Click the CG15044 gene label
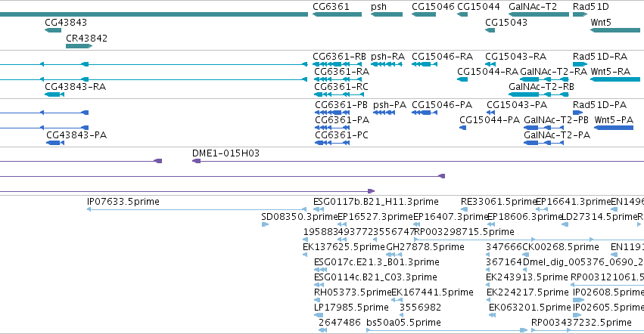The image size is (644, 334). [478, 7]
